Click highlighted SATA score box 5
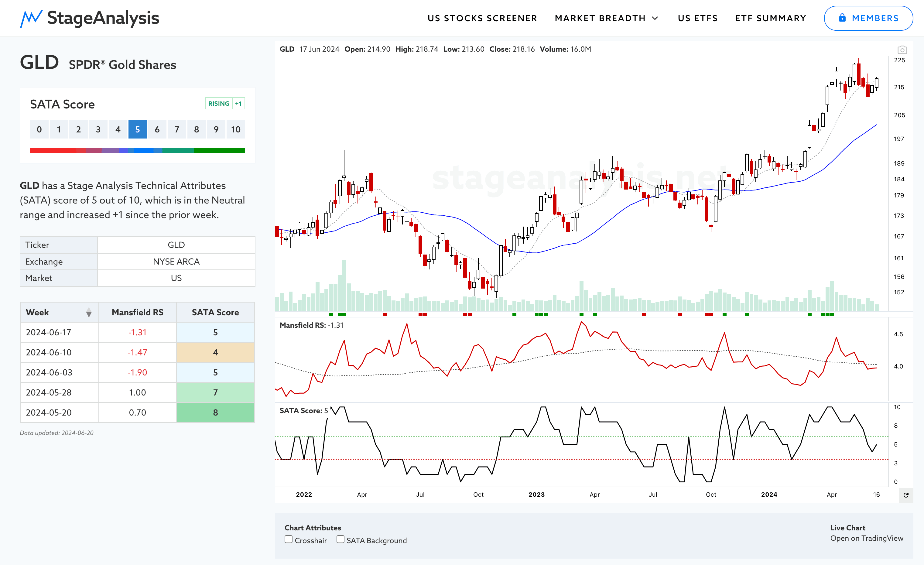The image size is (924, 565). tap(137, 129)
